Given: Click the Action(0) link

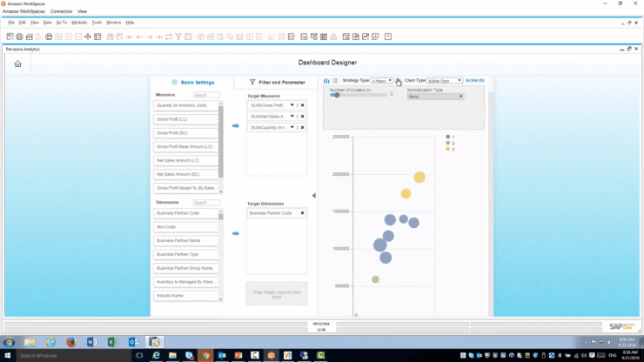Looking at the screenshot, I should pyautogui.click(x=475, y=80).
